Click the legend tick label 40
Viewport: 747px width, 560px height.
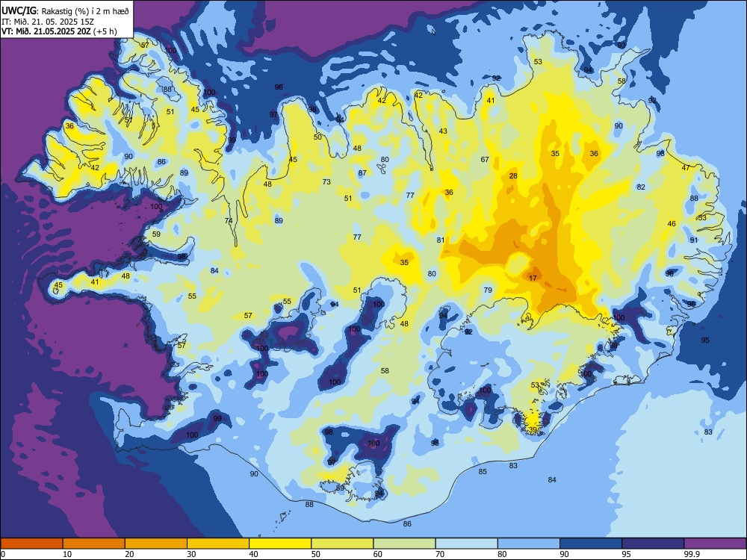(x=253, y=554)
